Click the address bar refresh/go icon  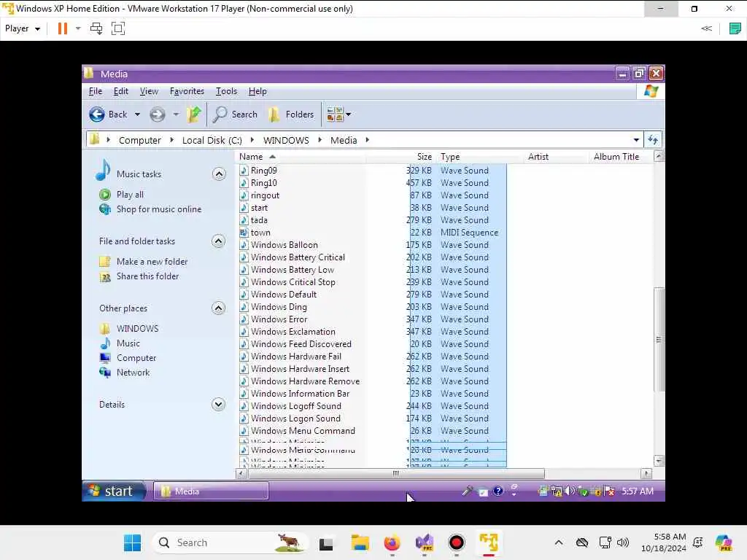coord(653,140)
